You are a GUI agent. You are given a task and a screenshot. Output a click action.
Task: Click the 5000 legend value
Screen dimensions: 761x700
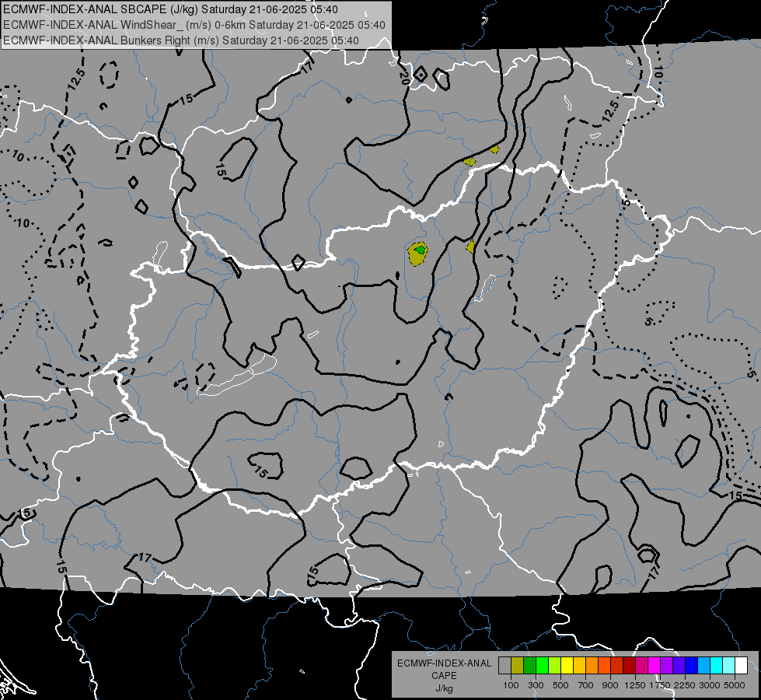(735, 685)
